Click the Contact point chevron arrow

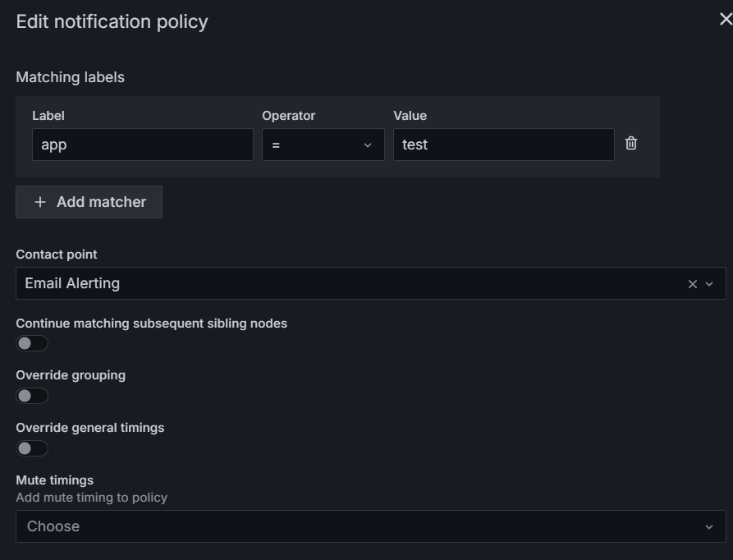coord(709,284)
